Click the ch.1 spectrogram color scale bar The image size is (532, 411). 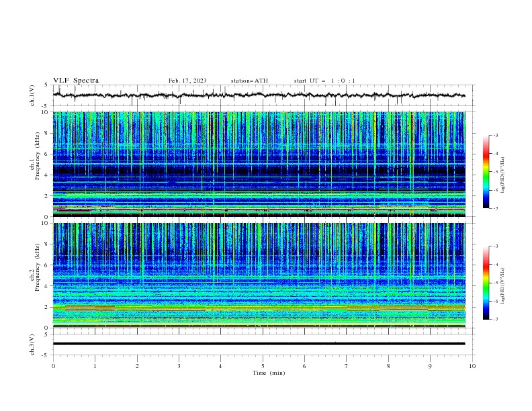coord(486,172)
